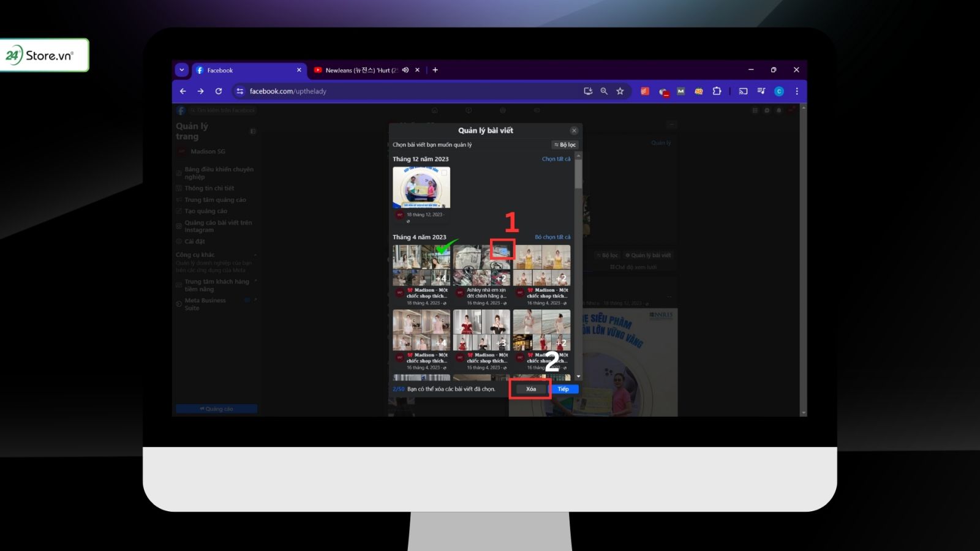Close the Facebook browser tab
The width and height of the screenshot is (980, 551).
[299, 70]
